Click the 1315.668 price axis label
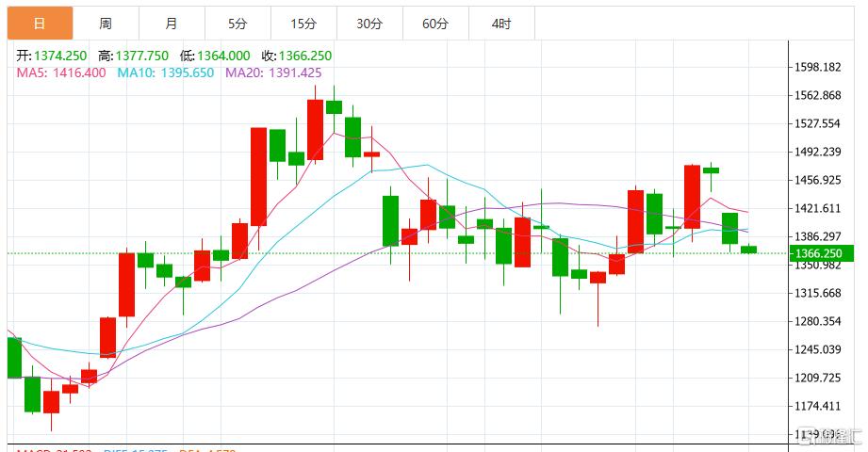 (818, 293)
